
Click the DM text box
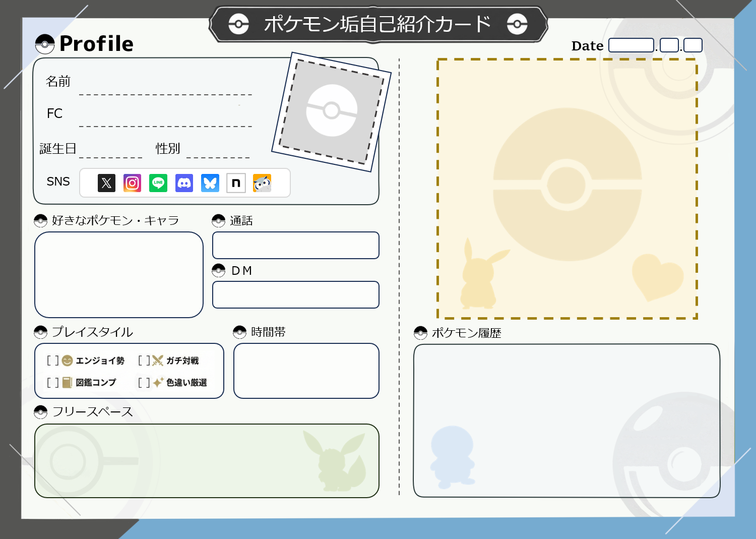[296, 295]
